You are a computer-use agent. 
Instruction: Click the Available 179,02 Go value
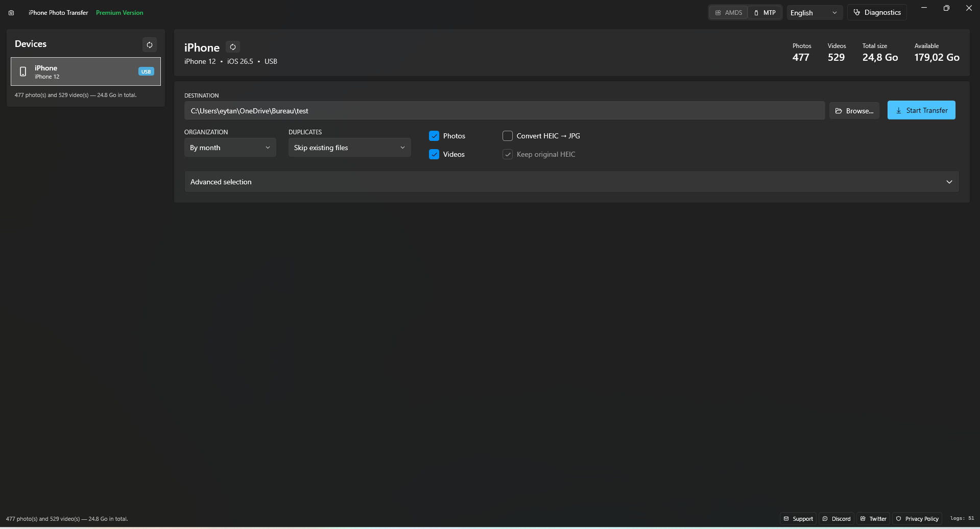point(937,57)
